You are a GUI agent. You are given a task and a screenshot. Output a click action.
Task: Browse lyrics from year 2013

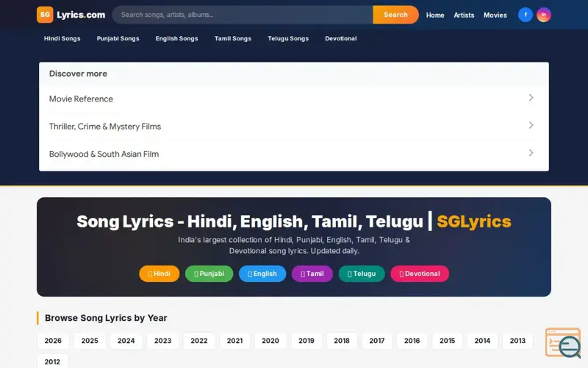coord(517,341)
